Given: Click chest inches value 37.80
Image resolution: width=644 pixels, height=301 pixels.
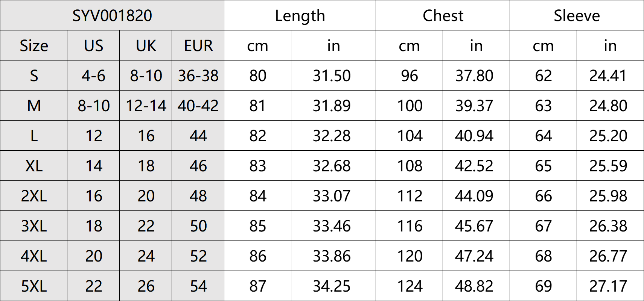Looking at the screenshot, I should click(x=474, y=76).
